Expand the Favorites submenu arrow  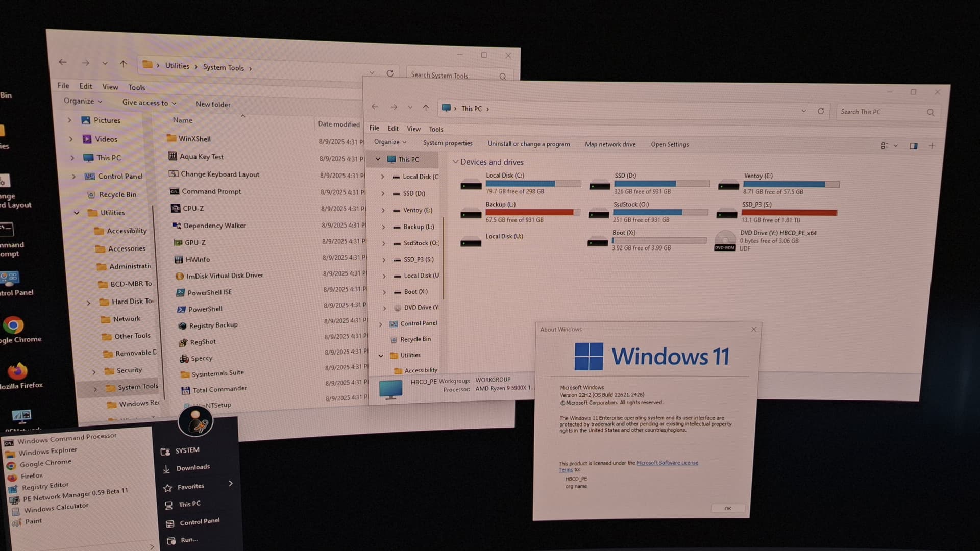pos(231,483)
